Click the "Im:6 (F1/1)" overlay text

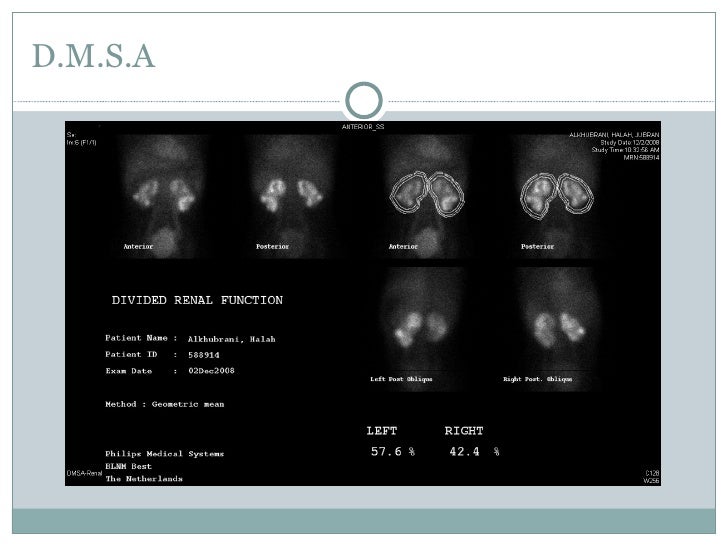[x=82, y=143]
